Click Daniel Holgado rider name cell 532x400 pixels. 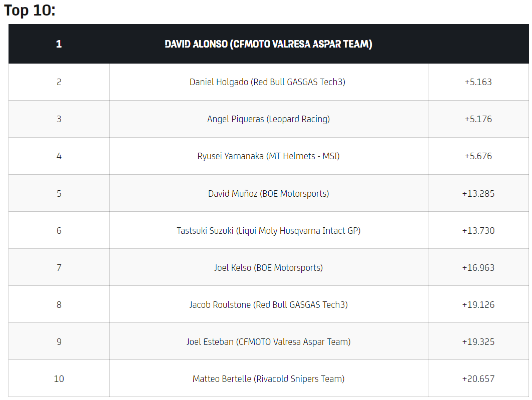pos(267,82)
